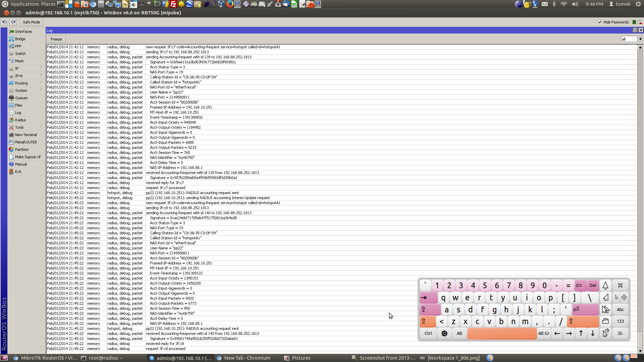644x362 pixels.
Task: Open the Radius configuration icon
Action: [11, 120]
